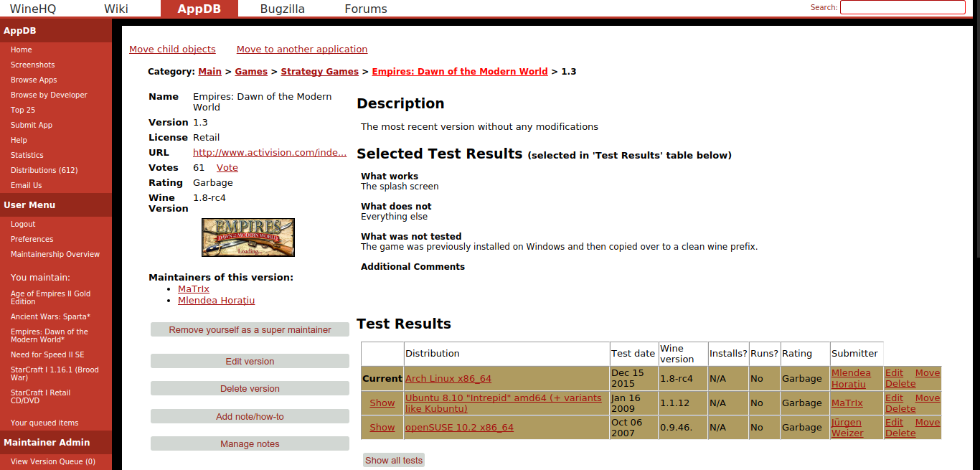Open Browse Apps in the sidebar

pyautogui.click(x=34, y=80)
